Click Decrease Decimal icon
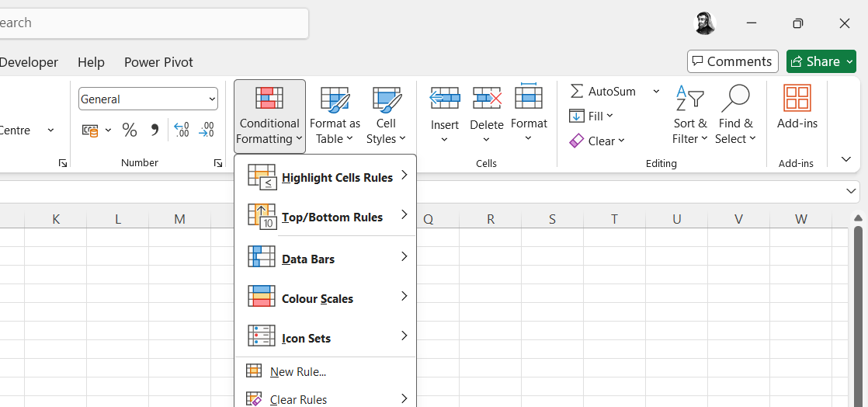 coord(207,130)
